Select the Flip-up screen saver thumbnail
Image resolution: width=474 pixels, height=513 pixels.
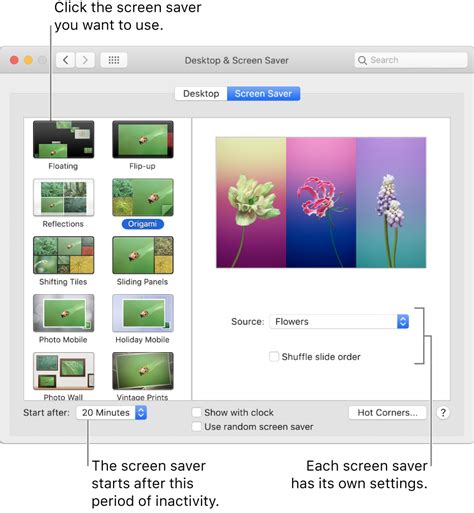143,139
